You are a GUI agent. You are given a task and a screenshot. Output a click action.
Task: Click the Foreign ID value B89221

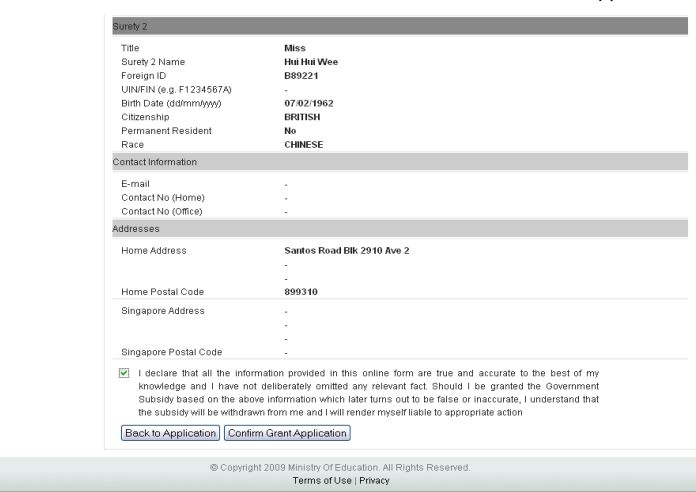[x=304, y=76]
